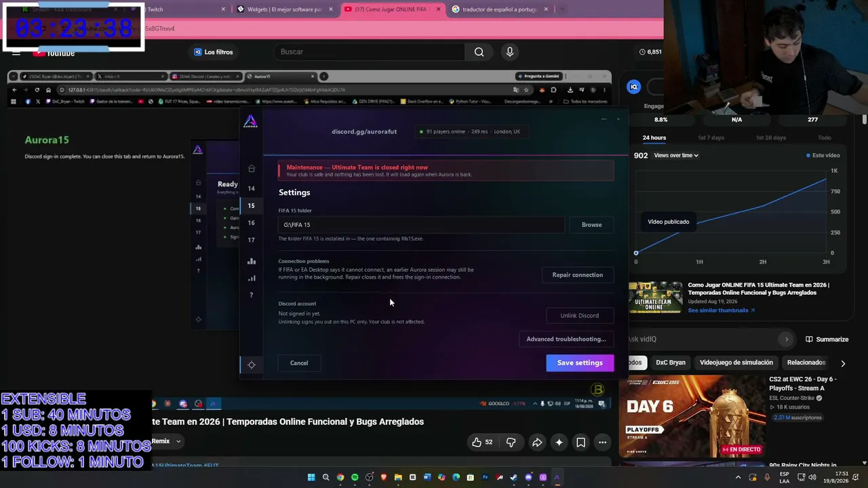This screenshot has height=488, width=868.
Task: Save the video with bookmark icon
Action: [581, 443]
